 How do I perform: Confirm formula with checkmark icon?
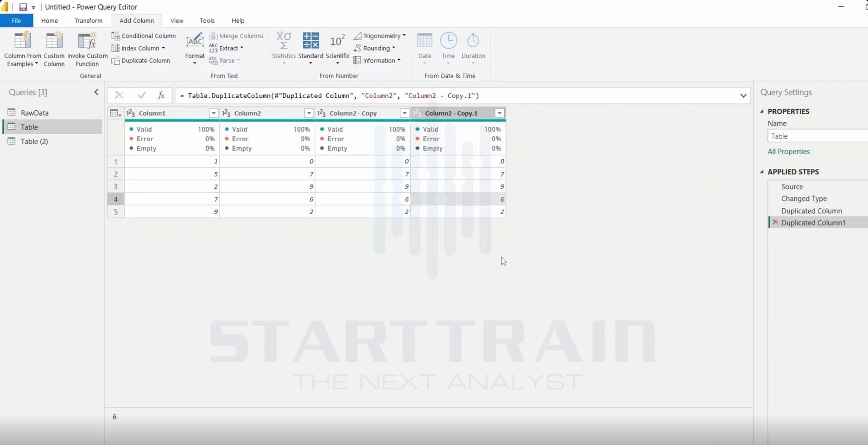[x=142, y=95]
